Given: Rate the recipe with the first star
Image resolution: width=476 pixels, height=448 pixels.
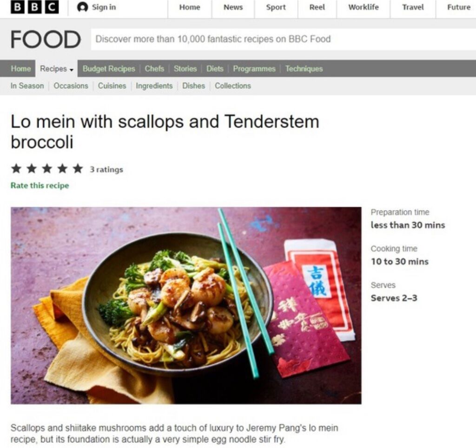Looking at the screenshot, I should point(16,168).
